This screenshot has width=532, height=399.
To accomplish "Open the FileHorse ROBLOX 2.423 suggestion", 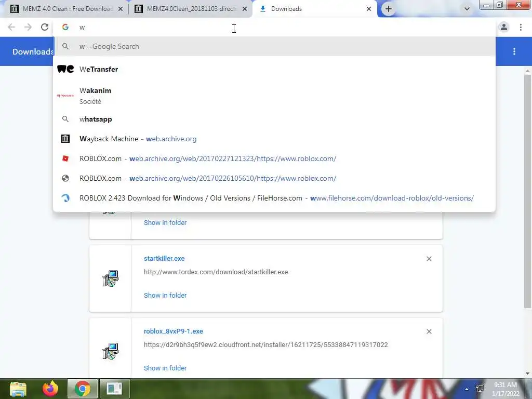I will [x=274, y=198].
